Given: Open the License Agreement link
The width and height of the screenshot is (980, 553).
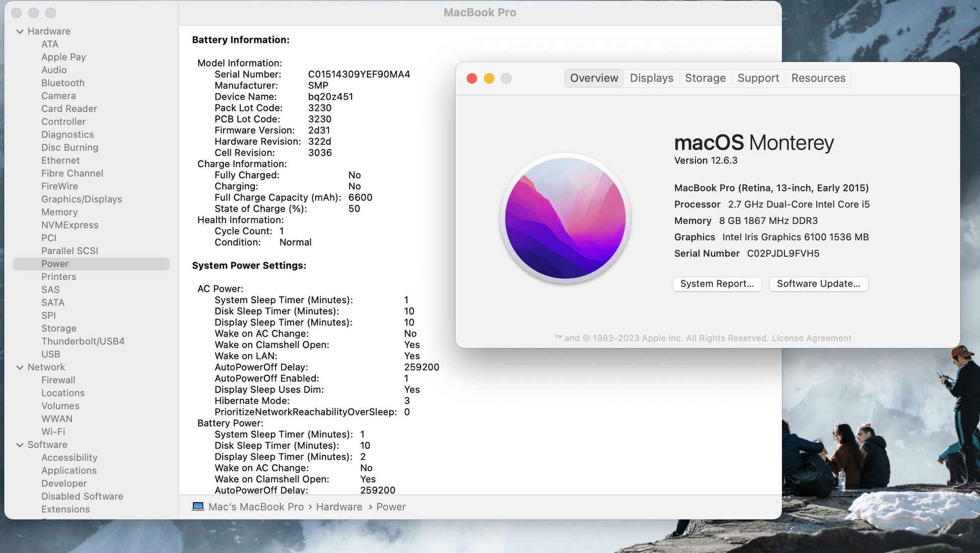Looking at the screenshot, I should (x=811, y=338).
